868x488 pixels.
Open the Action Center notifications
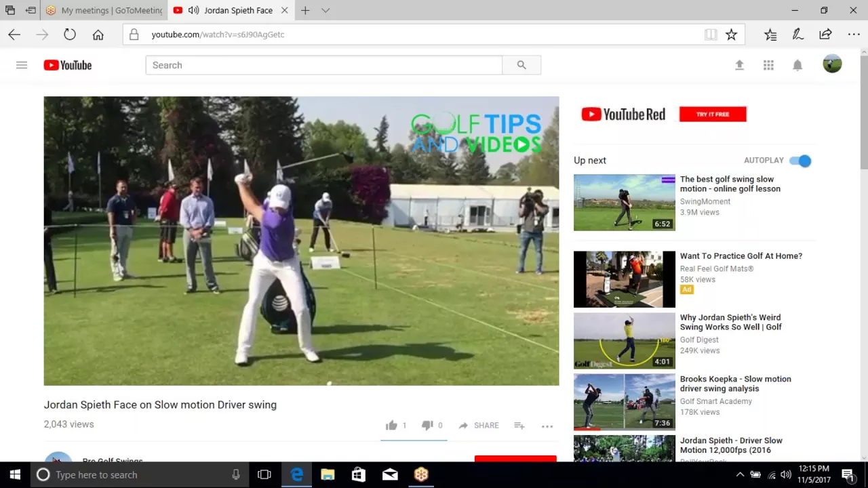point(848,474)
